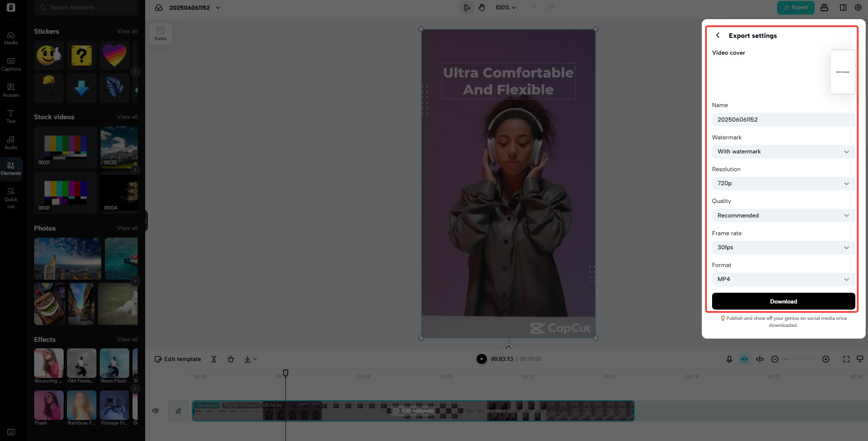
Task: Toggle the hand pan tool at top
Action: pyautogui.click(x=482, y=7)
